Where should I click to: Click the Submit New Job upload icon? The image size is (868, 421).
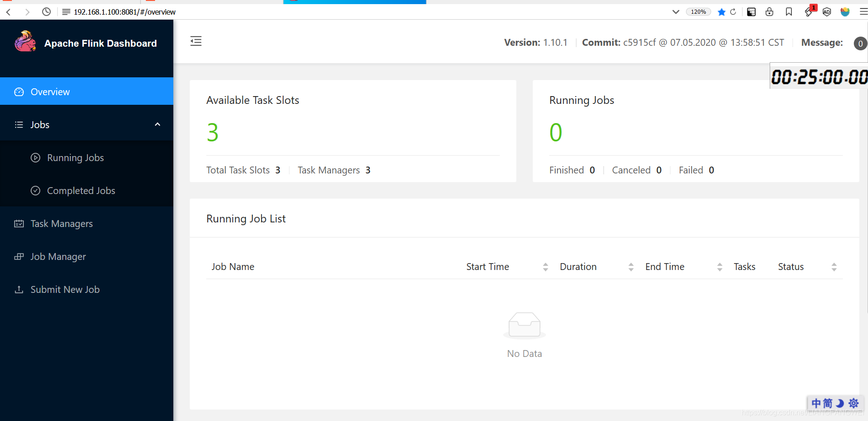(x=19, y=290)
